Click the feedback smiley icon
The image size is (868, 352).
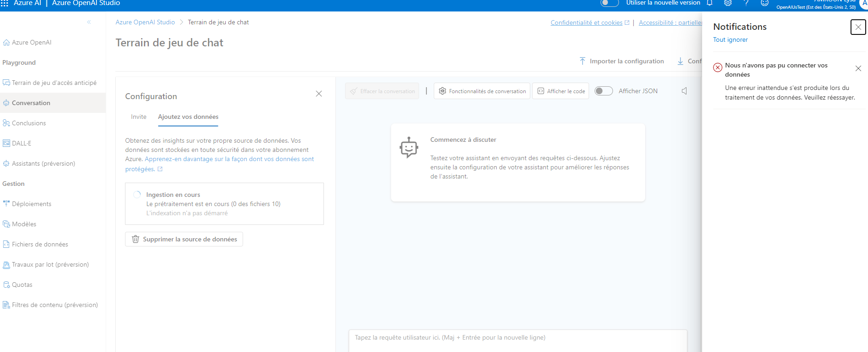coord(765,3)
